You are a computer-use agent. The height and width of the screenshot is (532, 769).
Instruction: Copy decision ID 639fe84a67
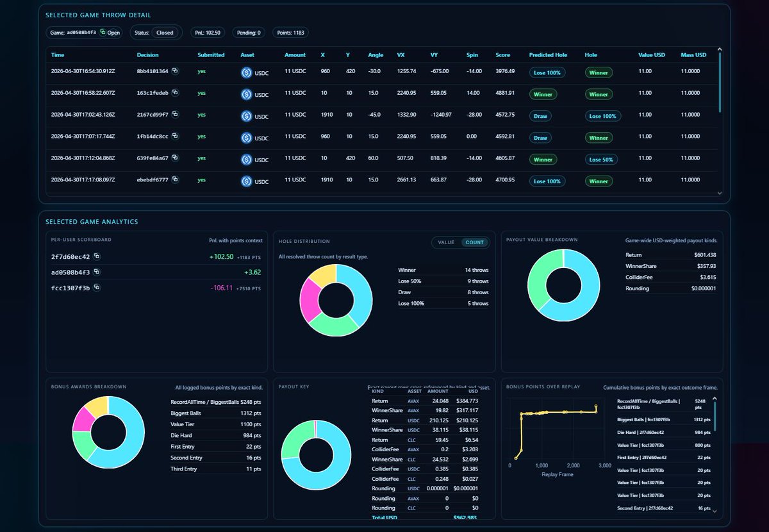[x=175, y=158]
